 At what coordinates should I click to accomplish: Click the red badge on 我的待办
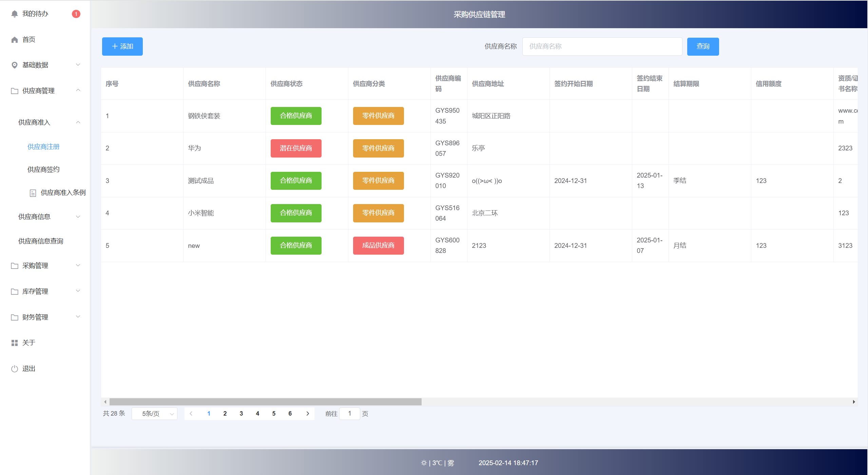[76, 14]
